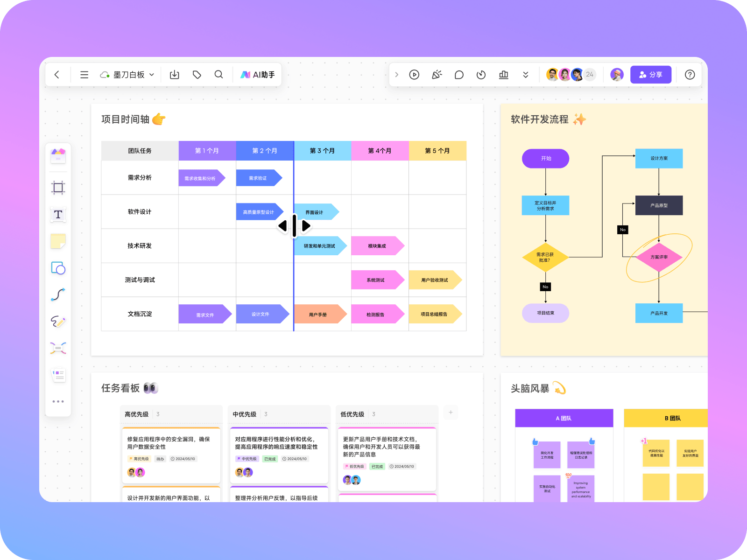Viewport: 747px width, 560px height.
Task: Click the 分享 share button
Action: click(651, 75)
